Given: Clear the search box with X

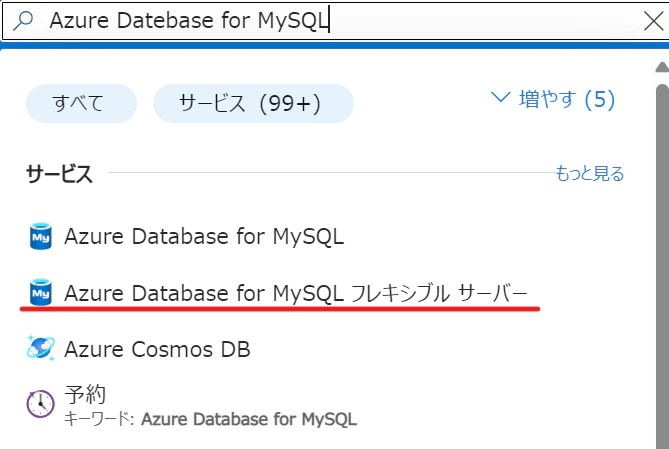Looking at the screenshot, I should click(x=653, y=21).
